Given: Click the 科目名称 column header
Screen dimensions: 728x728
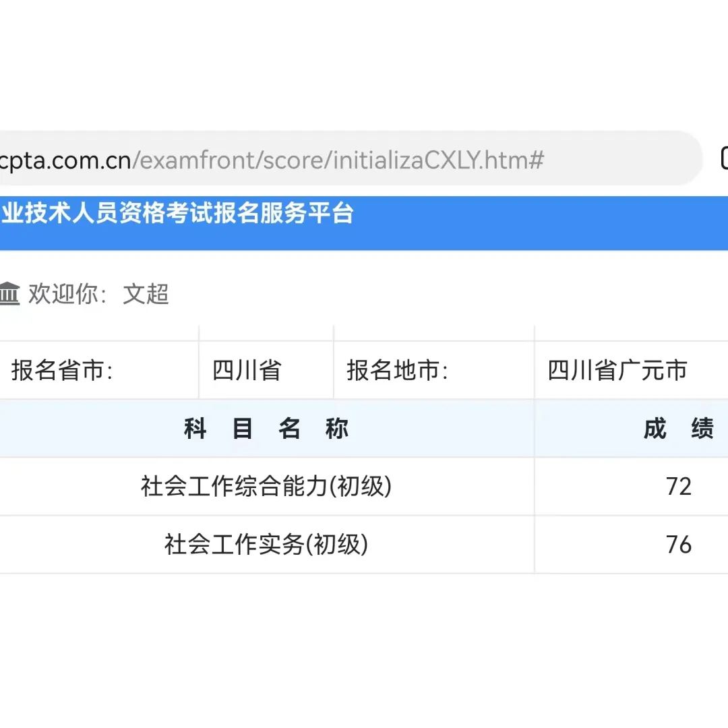Looking at the screenshot, I should point(266,429).
